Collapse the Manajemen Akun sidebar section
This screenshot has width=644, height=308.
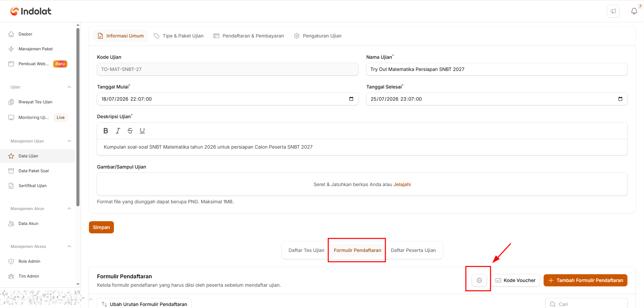point(69,209)
